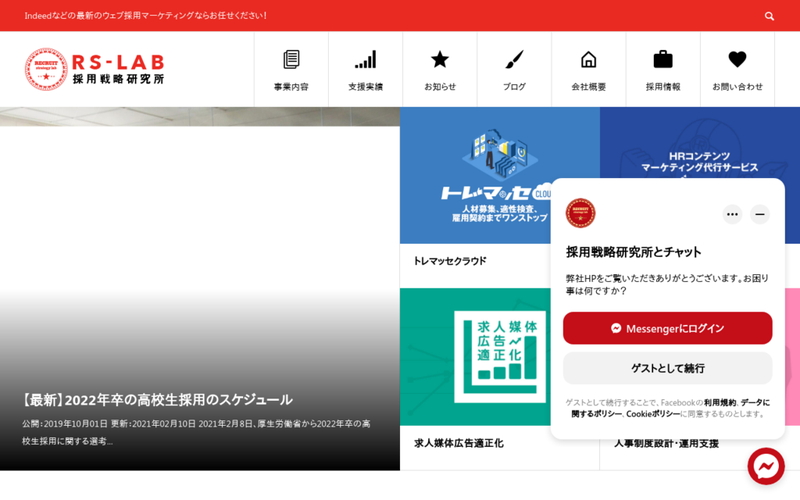Screen dimensions: 800x500
Task: Open お問い合わせ heart icon
Action: (x=737, y=60)
